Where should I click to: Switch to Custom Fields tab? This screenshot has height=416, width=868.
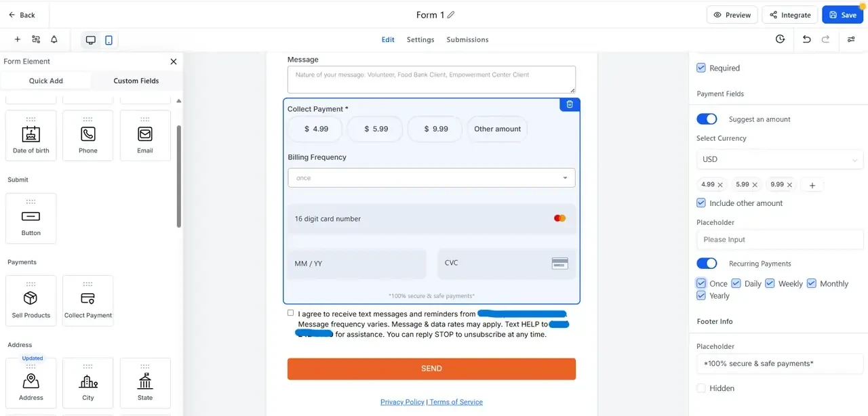click(x=136, y=81)
